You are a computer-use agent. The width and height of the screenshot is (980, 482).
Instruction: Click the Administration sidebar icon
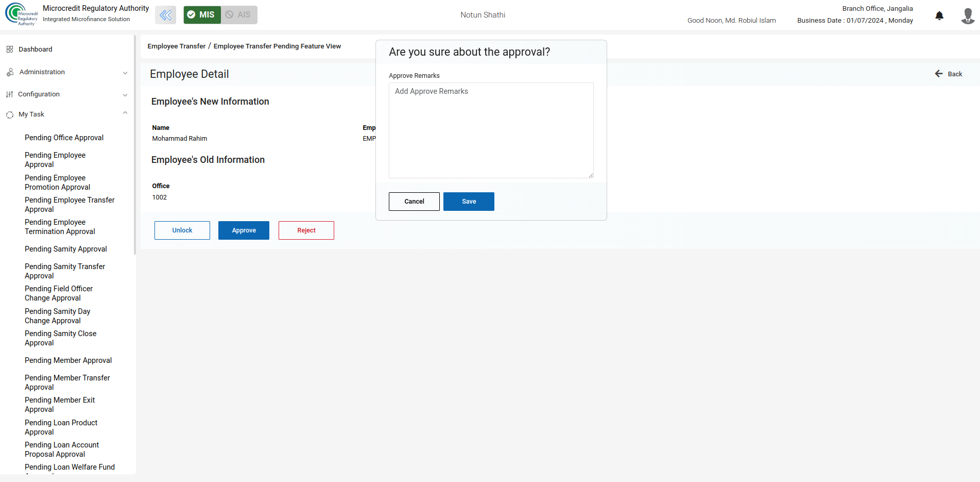[10, 72]
